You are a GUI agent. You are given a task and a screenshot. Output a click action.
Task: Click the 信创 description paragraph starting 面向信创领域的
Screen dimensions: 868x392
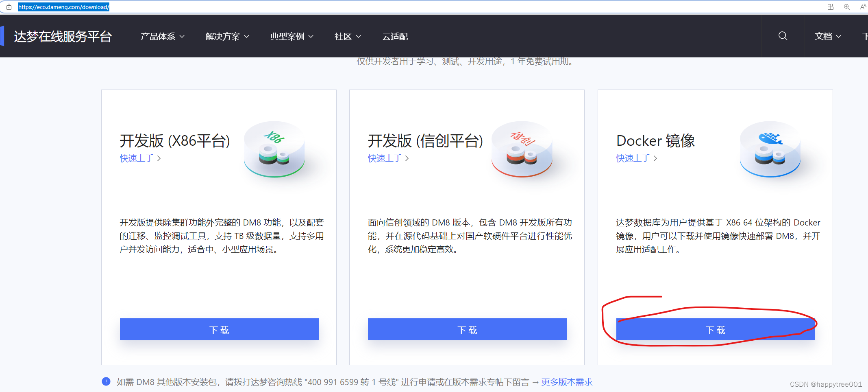tap(470, 236)
